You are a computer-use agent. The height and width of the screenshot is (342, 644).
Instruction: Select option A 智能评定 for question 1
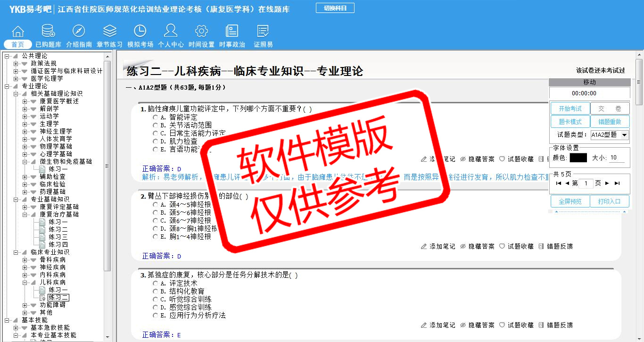[156, 117]
